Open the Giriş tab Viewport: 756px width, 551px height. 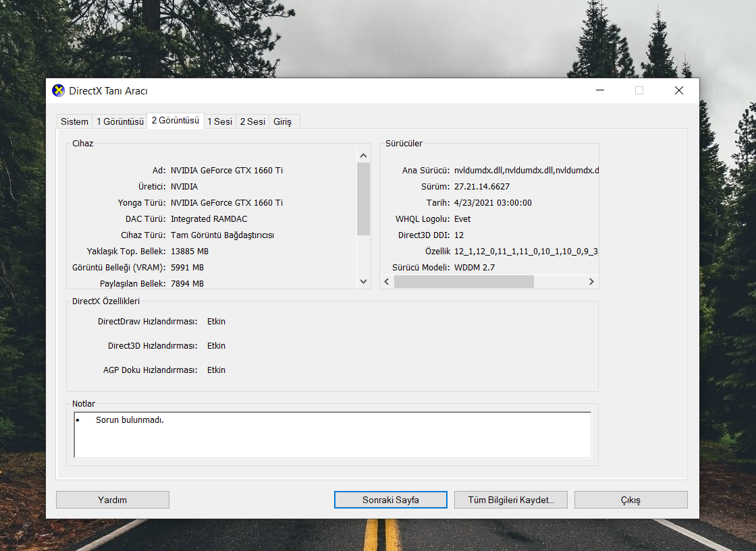(283, 121)
